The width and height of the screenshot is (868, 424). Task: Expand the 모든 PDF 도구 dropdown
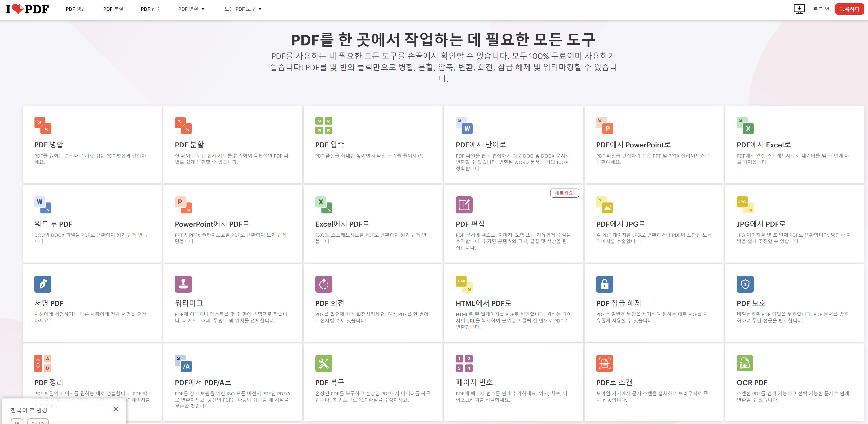click(242, 9)
